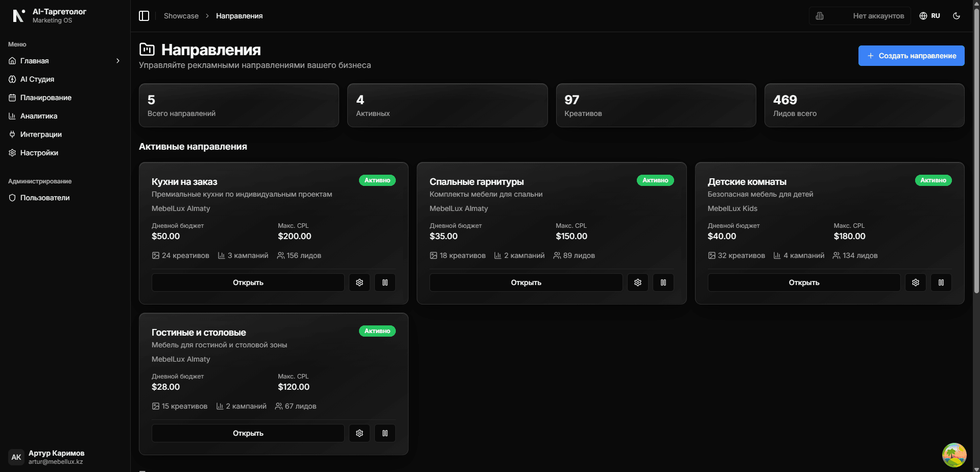Open AI Студия menu item
This screenshot has height=472, width=980.
(x=37, y=79)
